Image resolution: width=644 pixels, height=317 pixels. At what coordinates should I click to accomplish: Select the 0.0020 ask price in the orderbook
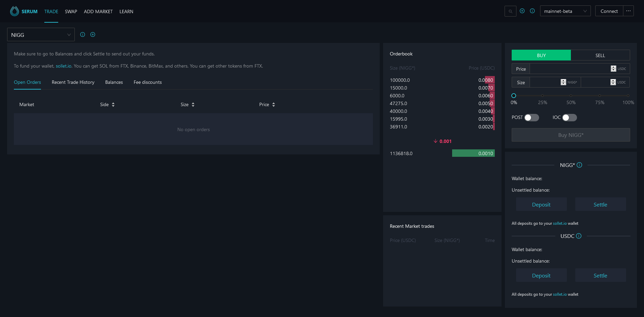pos(486,127)
